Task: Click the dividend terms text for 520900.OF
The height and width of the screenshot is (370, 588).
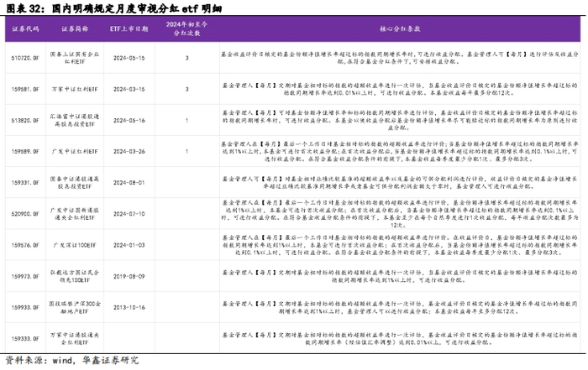Action: [400, 214]
